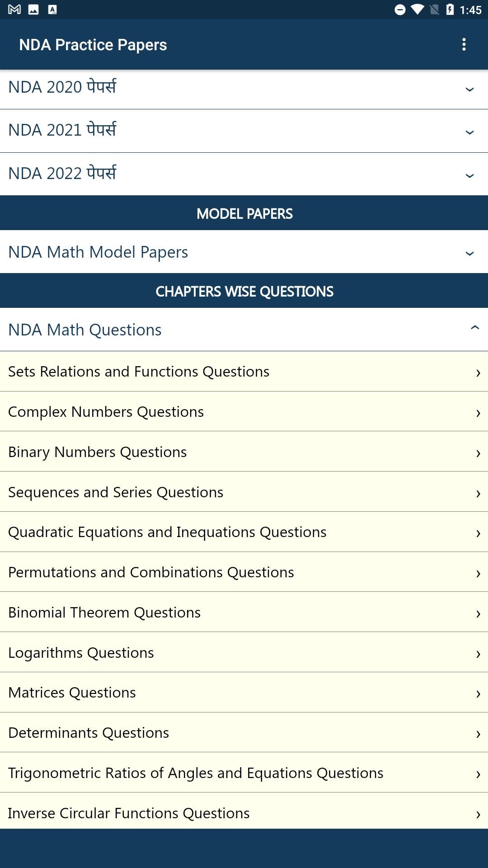This screenshot has height=868, width=488.
Task: Collapse the NDA Math Questions section
Action: 244,330
